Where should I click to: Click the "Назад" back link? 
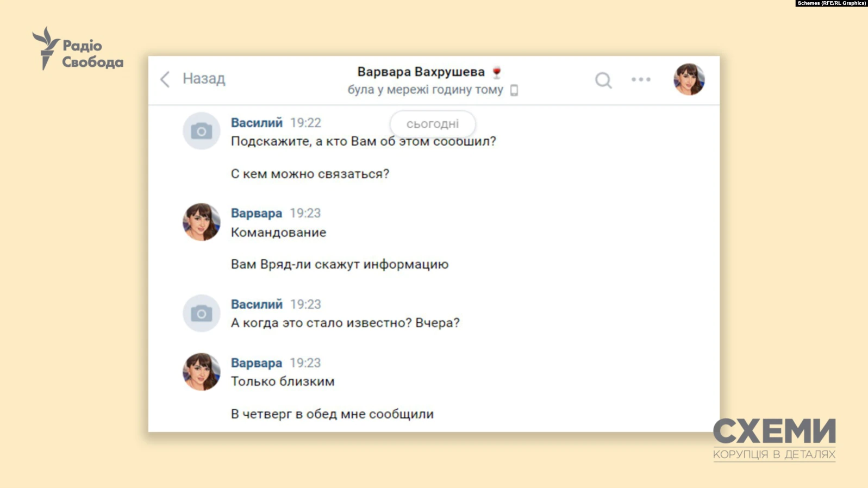pyautogui.click(x=204, y=79)
